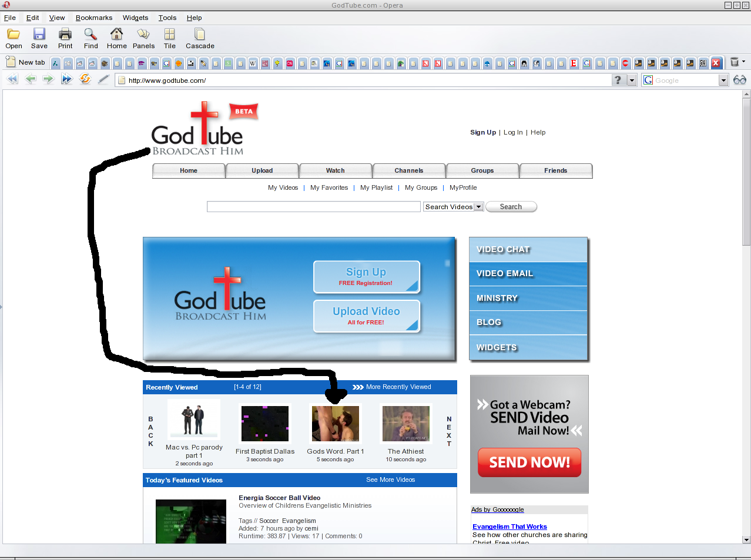This screenshot has height=560, width=751.
Task: Click the Log In link
Action: 513,133
